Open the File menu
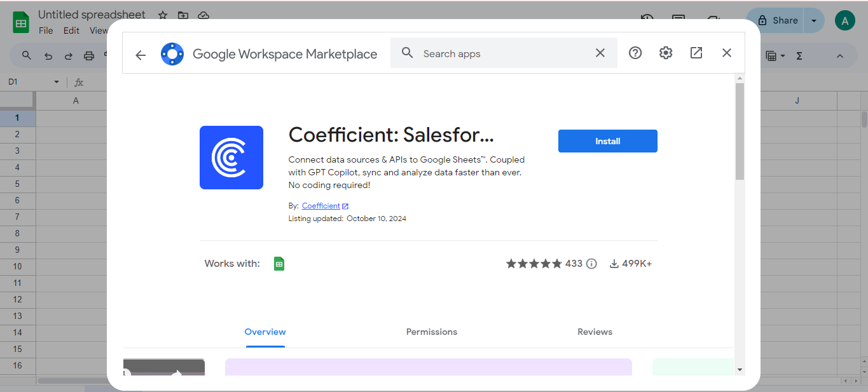 (46, 30)
